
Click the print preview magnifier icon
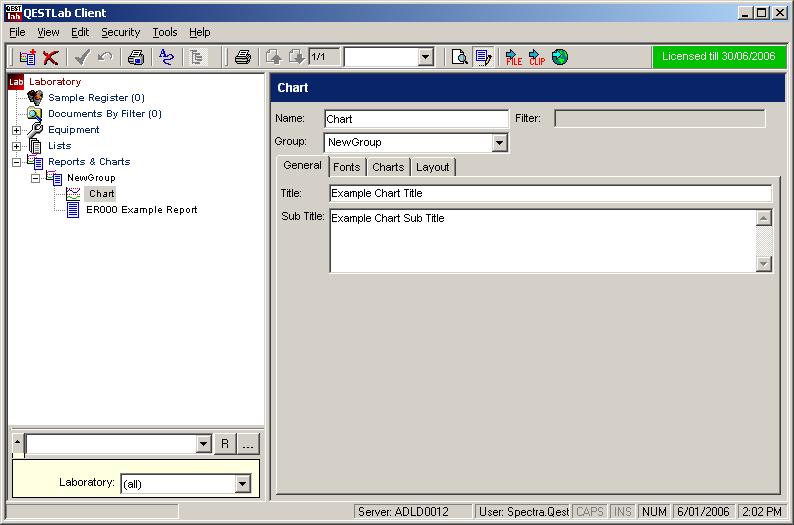coord(459,58)
